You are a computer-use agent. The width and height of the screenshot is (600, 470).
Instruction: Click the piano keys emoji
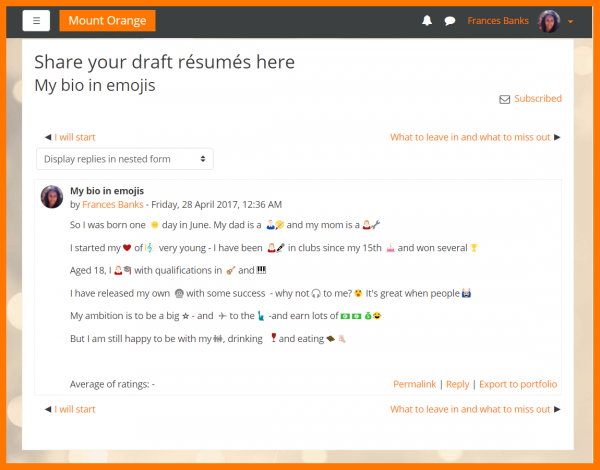(261, 270)
